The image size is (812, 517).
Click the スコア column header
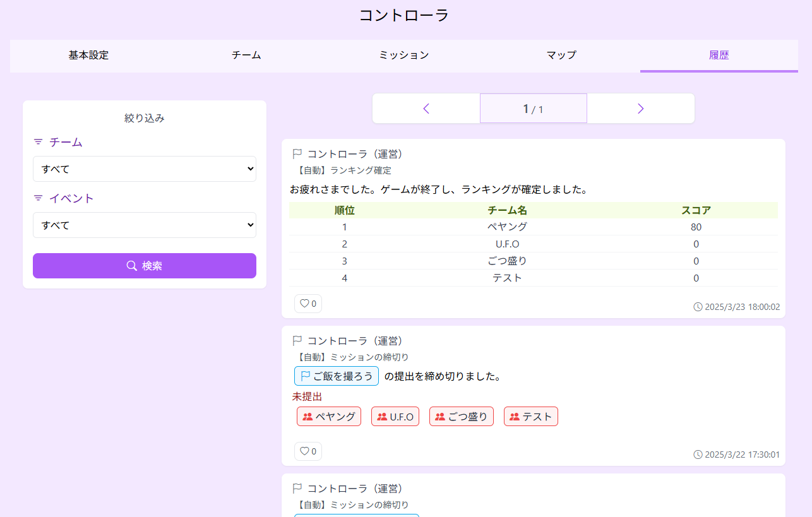pos(696,210)
